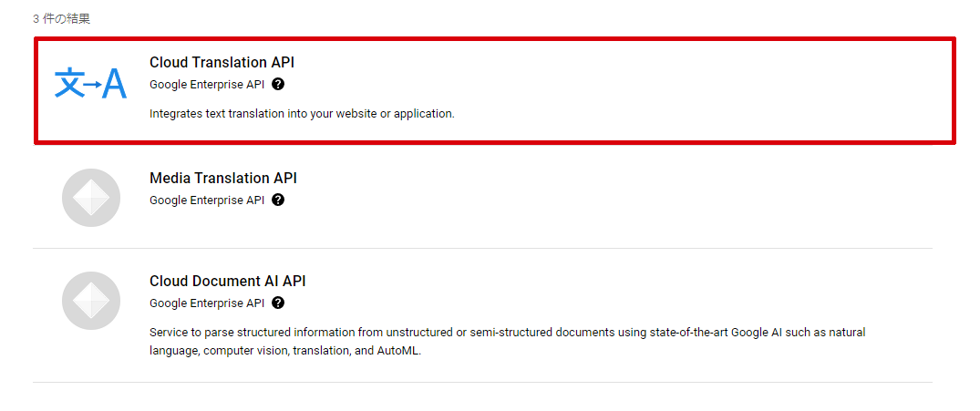Screen dimensions: 980x411
Task: Click the Cloud Translation API translate icon
Action: coord(90,84)
